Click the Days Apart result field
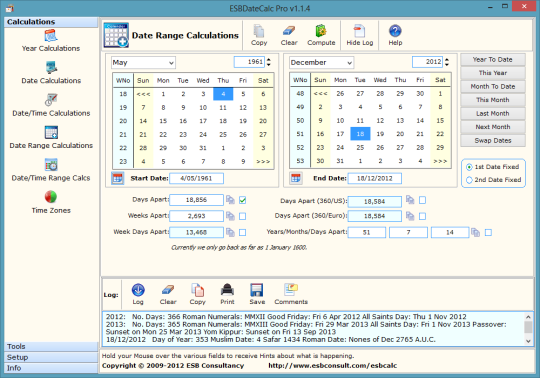Viewport: 540px width, 378px height. 196,200
